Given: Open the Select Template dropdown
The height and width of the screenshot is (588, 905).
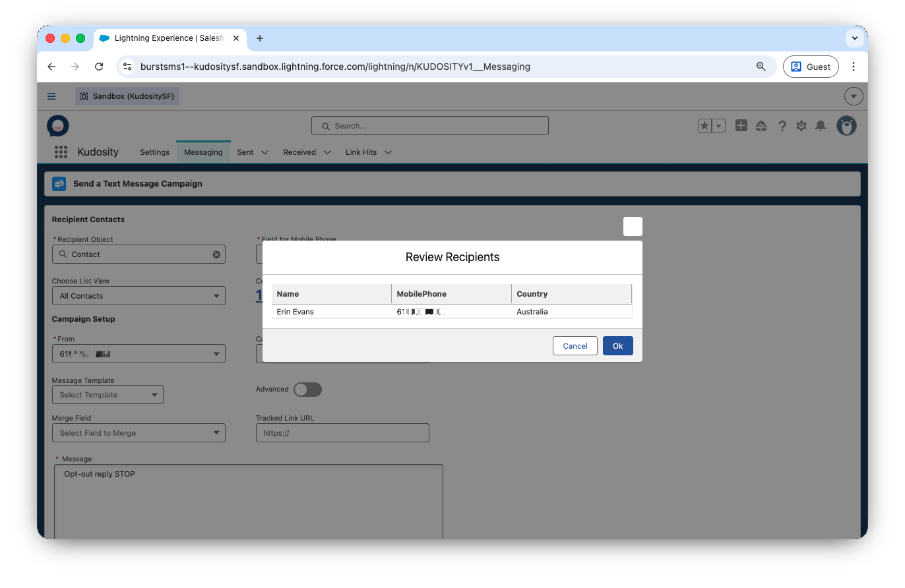Looking at the screenshot, I should coord(108,395).
